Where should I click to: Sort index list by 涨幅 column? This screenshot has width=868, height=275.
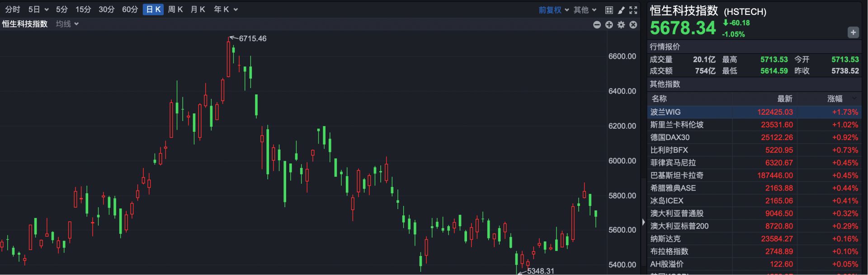click(835, 98)
